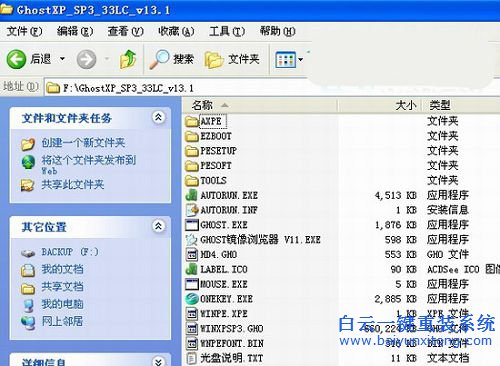500x366 pixels.
Task: Select the PESOFT folder icon
Action: click(192, 165)
